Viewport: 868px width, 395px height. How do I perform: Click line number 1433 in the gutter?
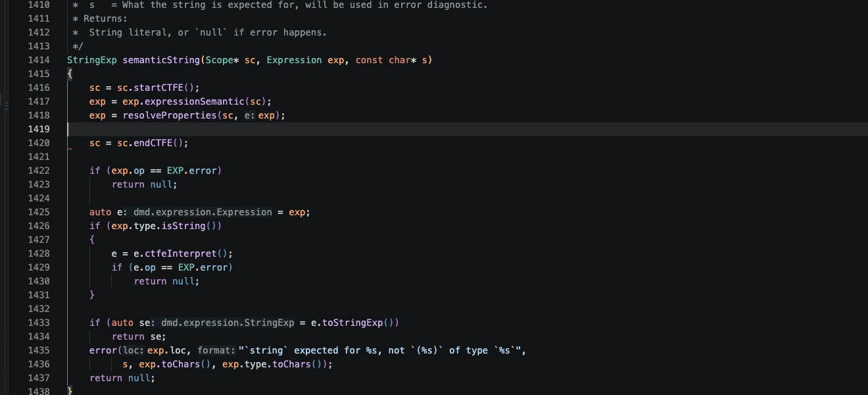(38, 323)
